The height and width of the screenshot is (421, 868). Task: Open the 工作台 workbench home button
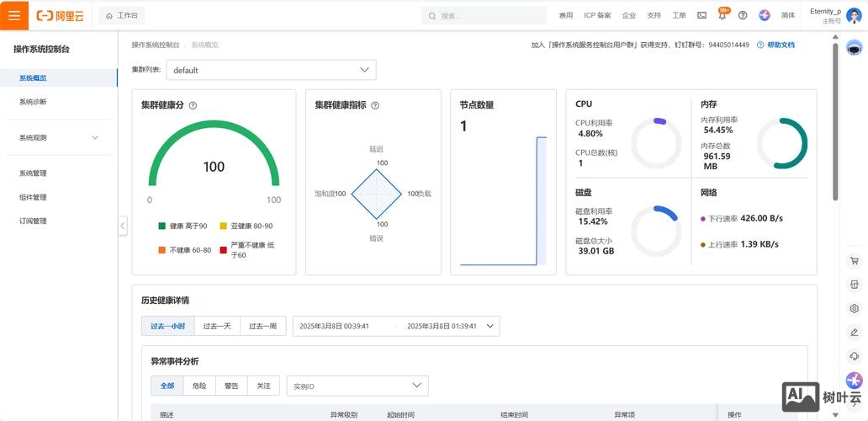click(122, 15)
